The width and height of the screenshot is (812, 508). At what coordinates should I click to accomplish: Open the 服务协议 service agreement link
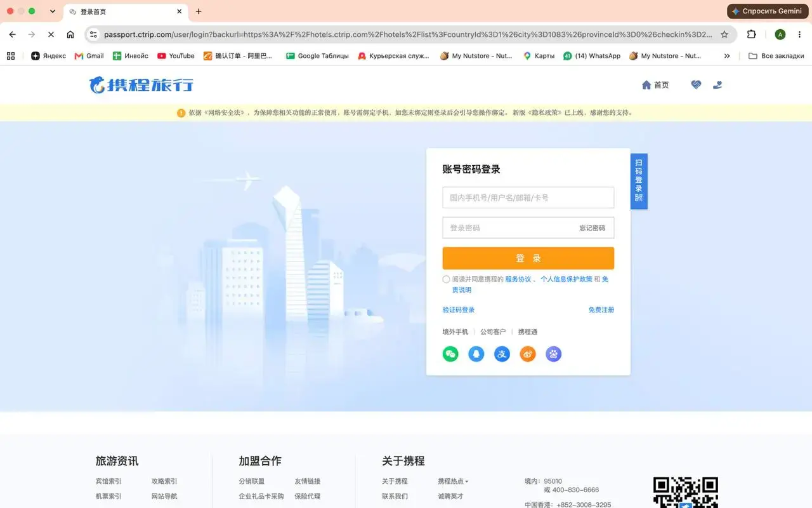(x=518, y=279)
